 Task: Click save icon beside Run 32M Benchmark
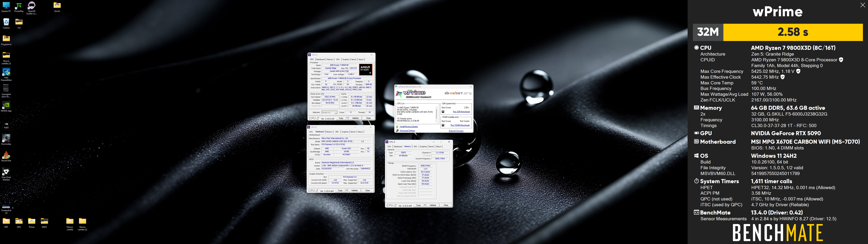tap(443, 111)
